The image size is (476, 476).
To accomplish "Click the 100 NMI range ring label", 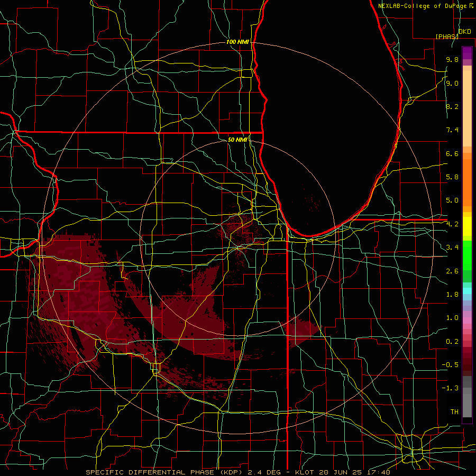I will tap(237, 42).
